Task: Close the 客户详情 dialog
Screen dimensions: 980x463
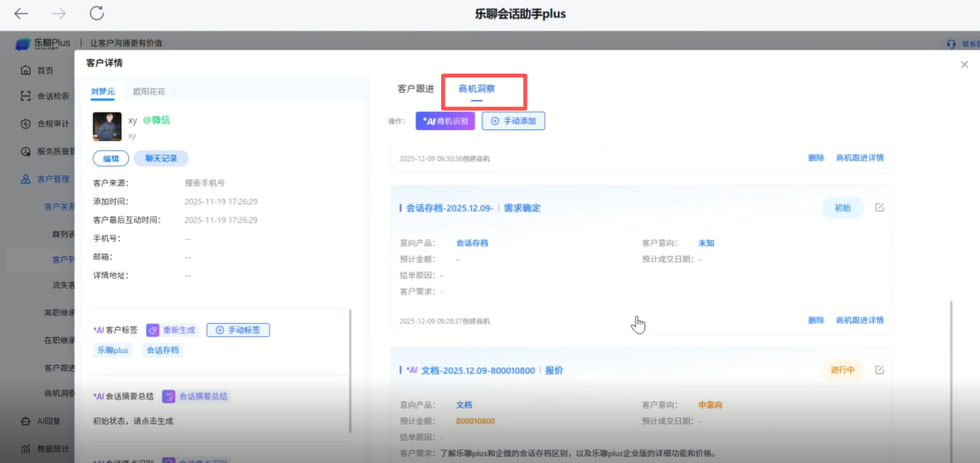Action: (x=964, y=65)
